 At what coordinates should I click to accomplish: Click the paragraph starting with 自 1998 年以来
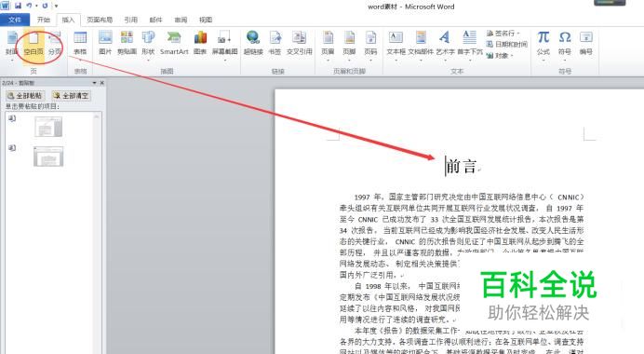(x=399, y=302)
